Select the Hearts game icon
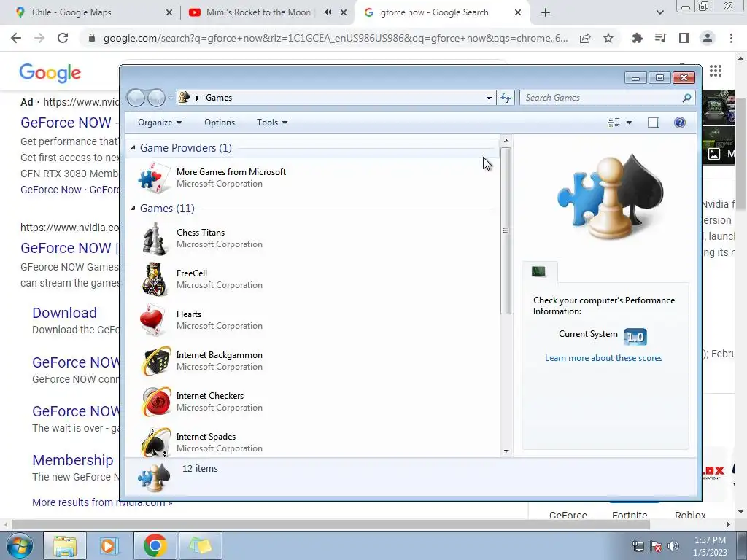 [155, 320]
